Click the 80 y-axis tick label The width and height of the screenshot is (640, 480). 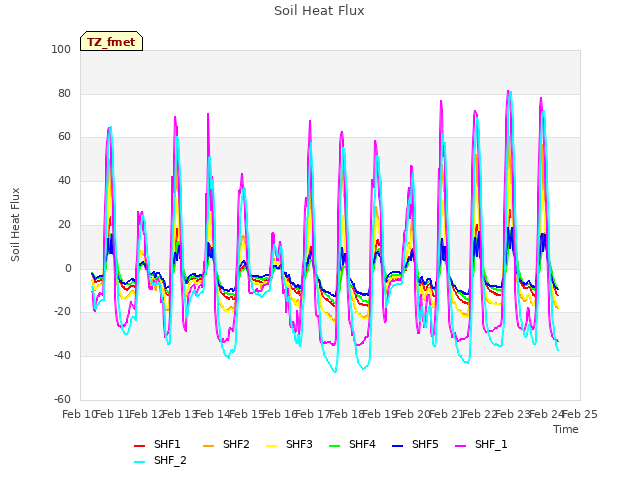tap(64, 93)
